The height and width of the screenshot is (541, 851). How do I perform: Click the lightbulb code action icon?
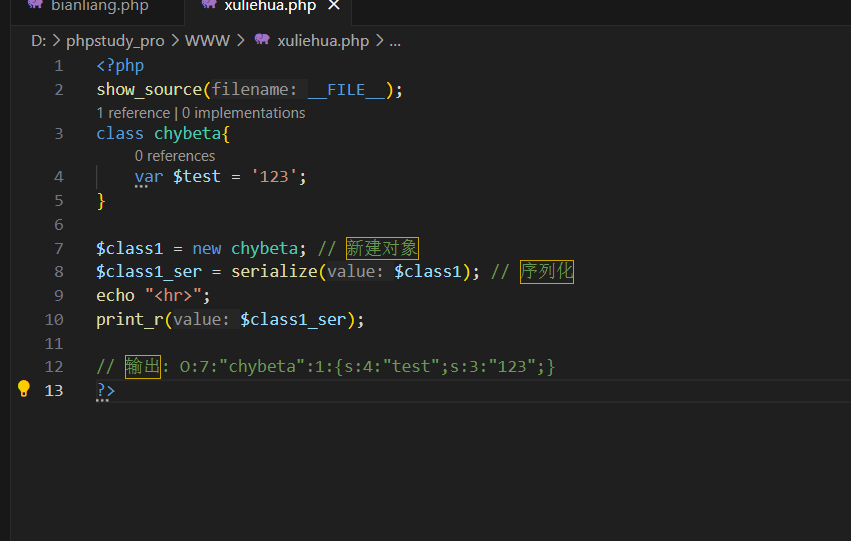point(24,389)
